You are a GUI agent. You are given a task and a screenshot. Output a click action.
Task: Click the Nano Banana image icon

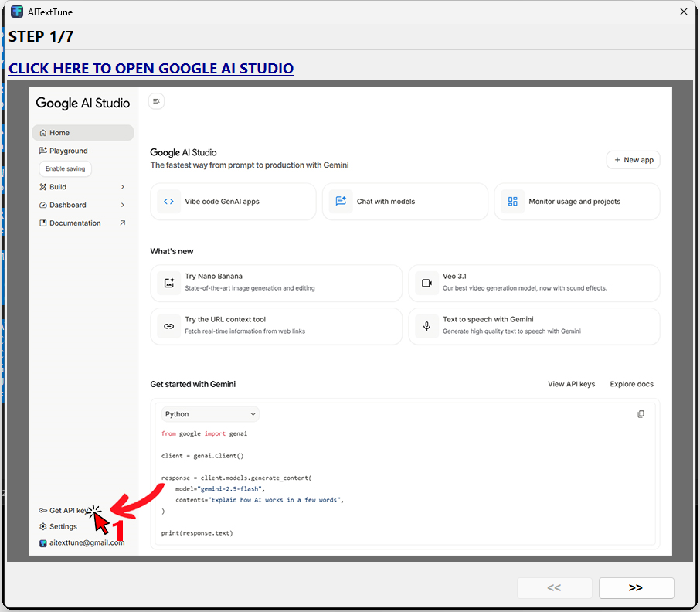pos(168,283)
